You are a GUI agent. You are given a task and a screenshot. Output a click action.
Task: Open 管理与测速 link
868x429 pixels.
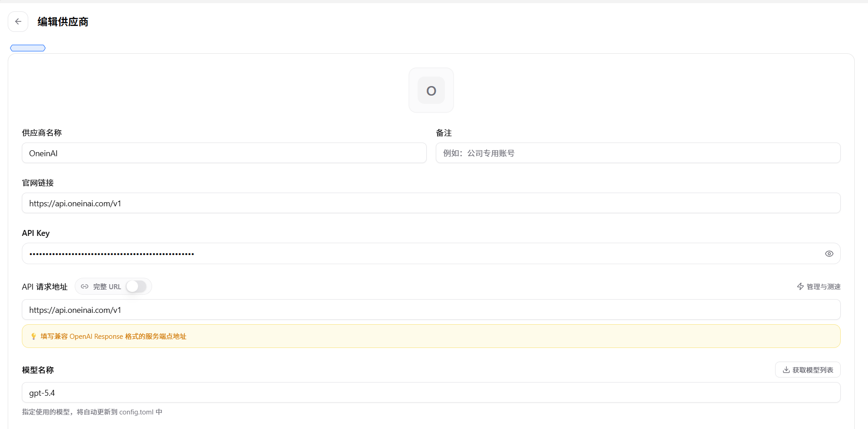pyautogui.click(x=818, y=286)
